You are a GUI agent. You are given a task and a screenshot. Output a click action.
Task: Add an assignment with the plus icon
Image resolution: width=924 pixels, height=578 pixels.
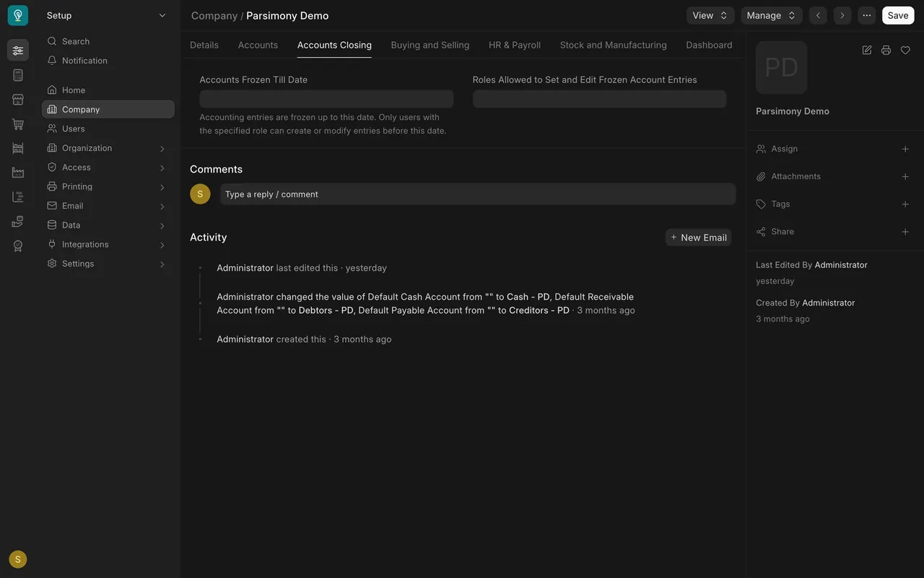coord(905,149)
